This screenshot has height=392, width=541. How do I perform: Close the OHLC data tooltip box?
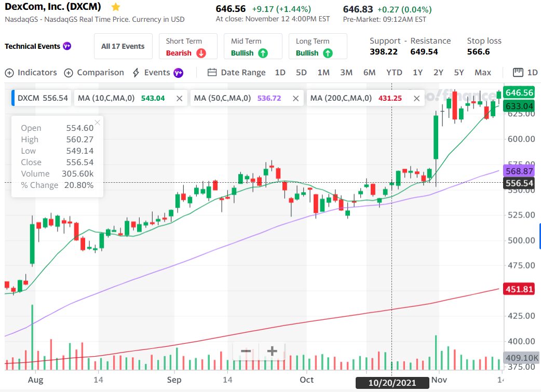[x=97, y=123]
